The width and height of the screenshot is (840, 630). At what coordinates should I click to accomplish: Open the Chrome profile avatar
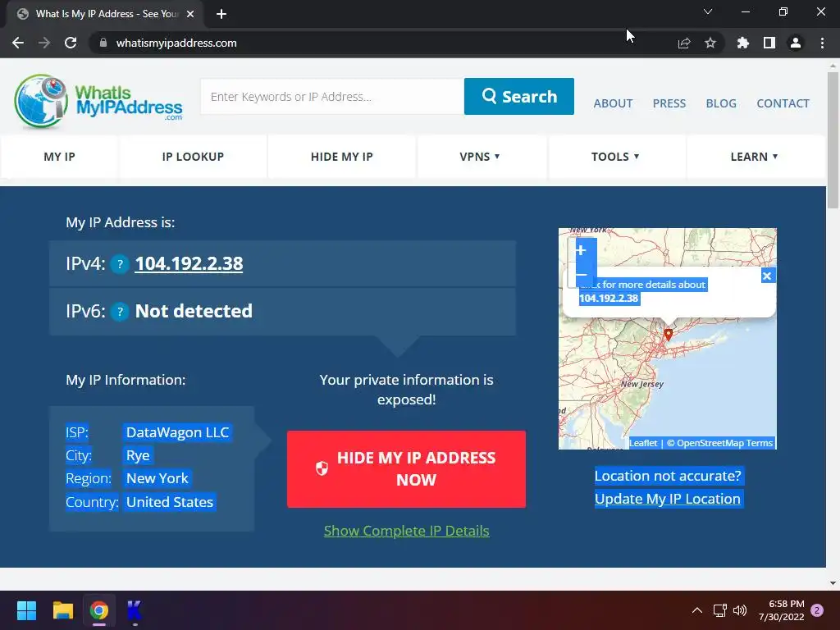[x=796, y=43]
